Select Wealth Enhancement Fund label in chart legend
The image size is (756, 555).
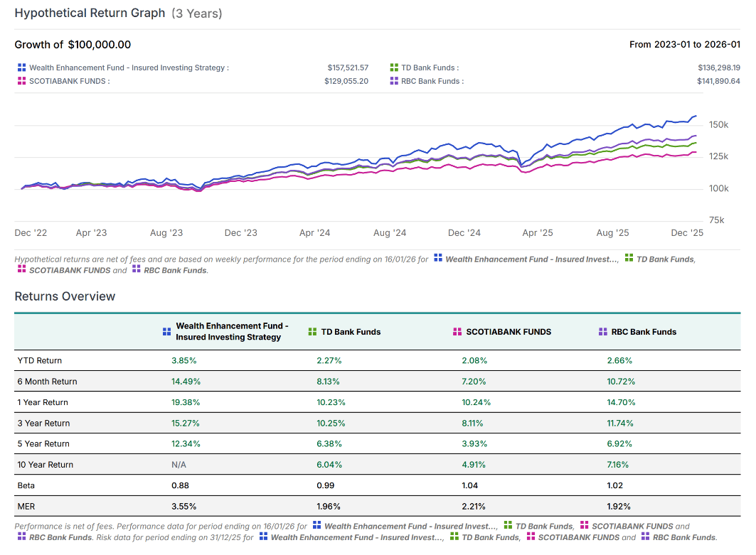[x=129, y=68]
